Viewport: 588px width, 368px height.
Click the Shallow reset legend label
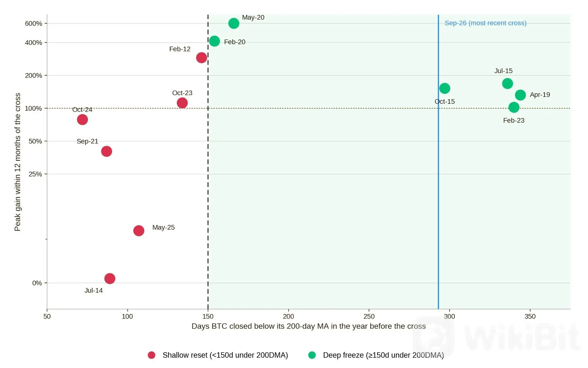click(225, 355)
